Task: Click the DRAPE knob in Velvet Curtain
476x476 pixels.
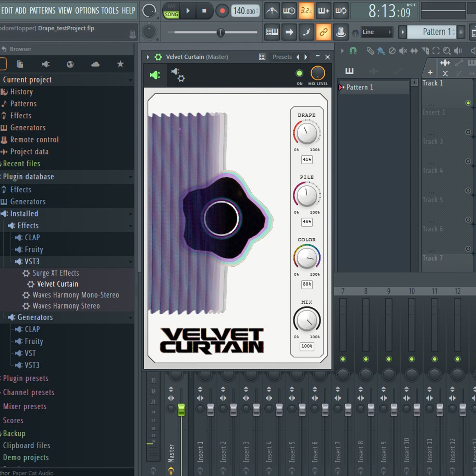Action: (x=307, y=133)
